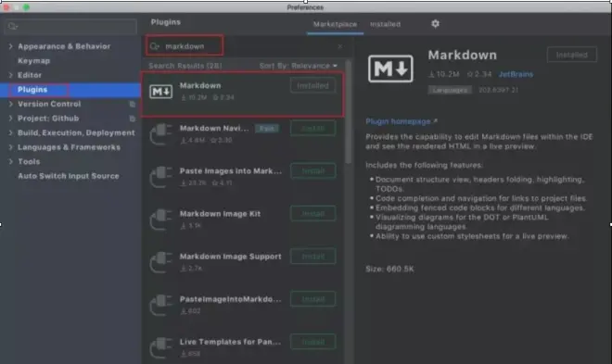Click the Paste Images into Markdown plugin icon

click(160, 177)
